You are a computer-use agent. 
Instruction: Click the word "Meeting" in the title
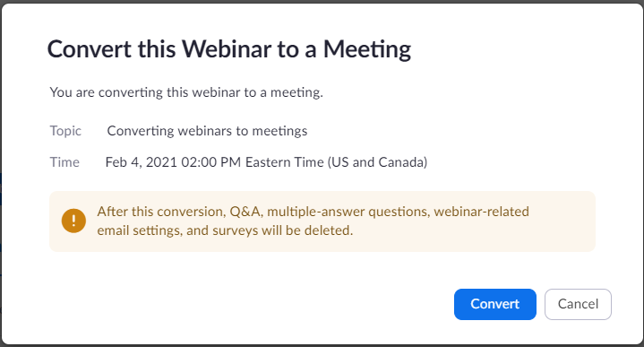pos(367,49)
